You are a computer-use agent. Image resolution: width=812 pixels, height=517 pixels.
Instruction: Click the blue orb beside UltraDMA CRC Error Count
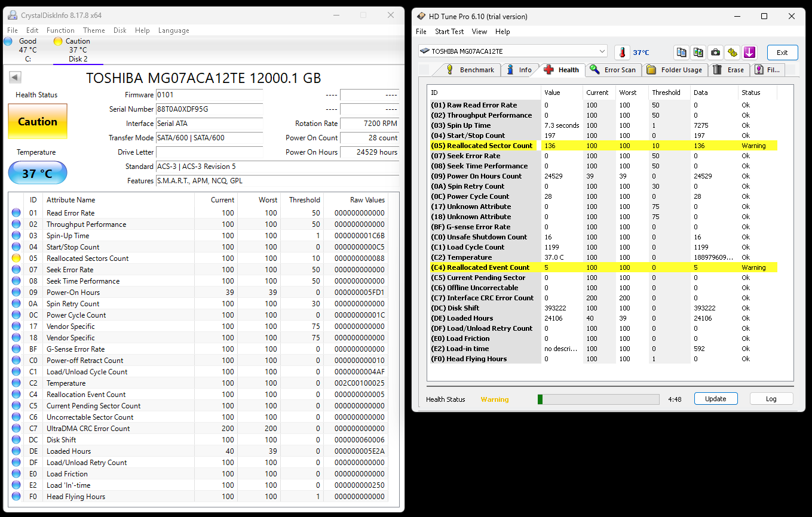click(16, 429)
